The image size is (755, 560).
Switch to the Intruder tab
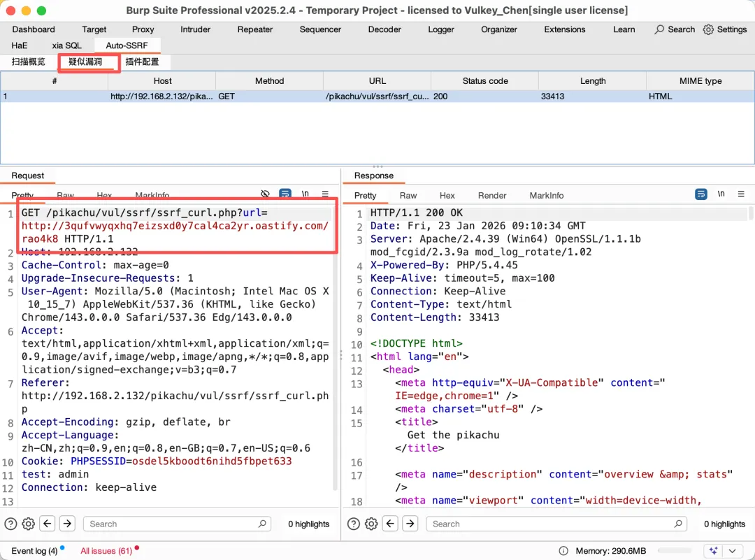196,29
